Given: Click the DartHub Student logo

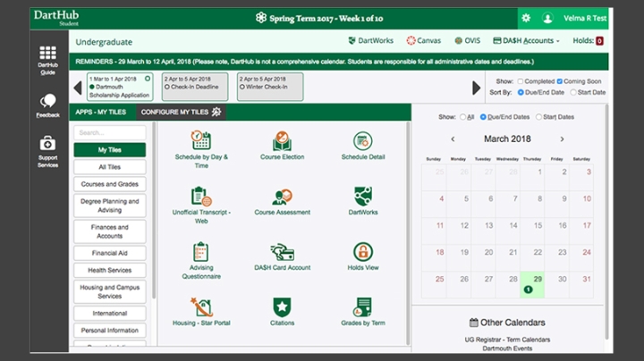Looking at the screenshot, I should (56, 18).
